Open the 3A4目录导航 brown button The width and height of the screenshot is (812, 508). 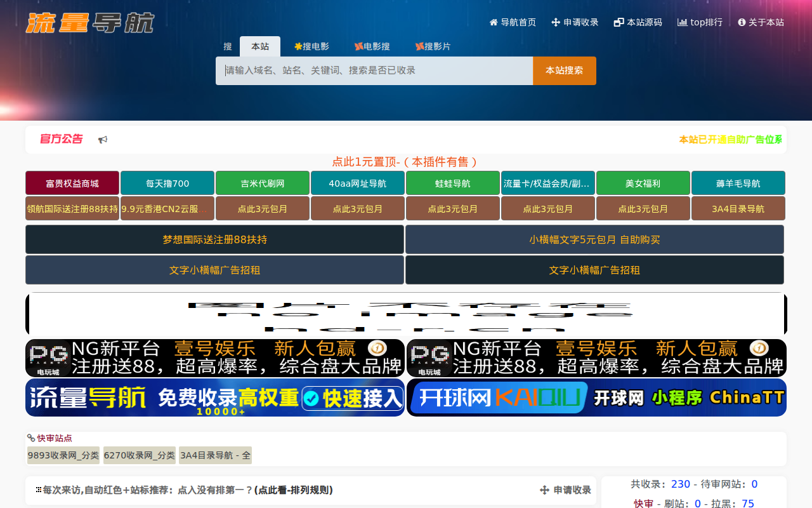coord(738,208)
